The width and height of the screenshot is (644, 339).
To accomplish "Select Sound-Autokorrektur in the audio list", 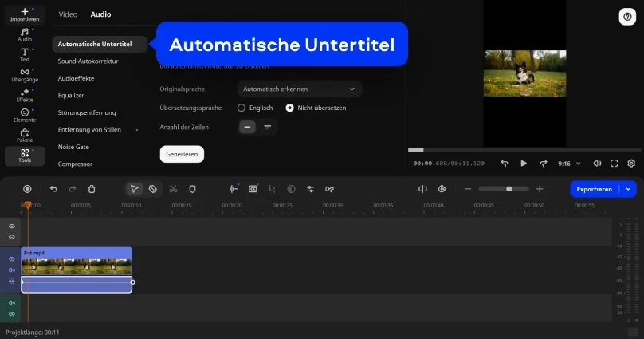I will coord(88,60).
